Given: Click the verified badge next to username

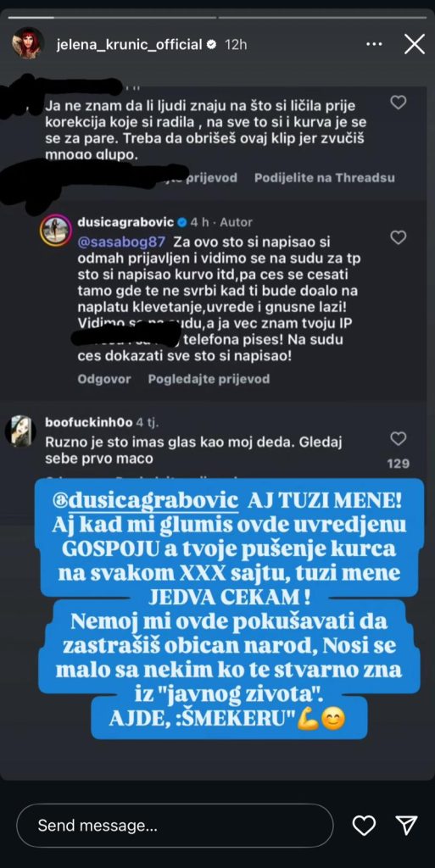Looking at the screenshot, I should tap(211, 45).
